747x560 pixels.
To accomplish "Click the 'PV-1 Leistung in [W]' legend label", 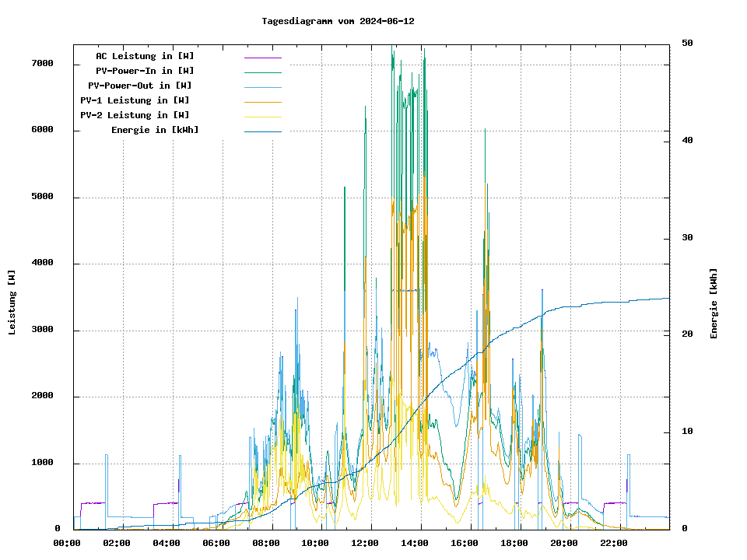I will tap(135, 100).
